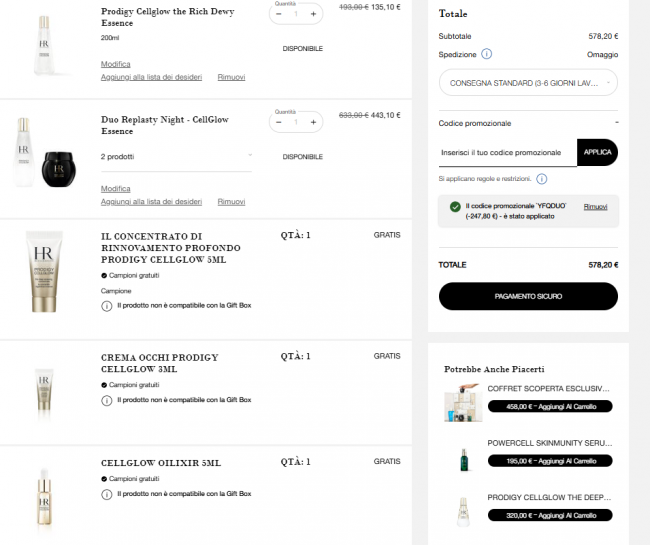The image size is (650, 545).
Task: Click the Rich Dewy Essence product image
Action: click(x=44, y=45)
